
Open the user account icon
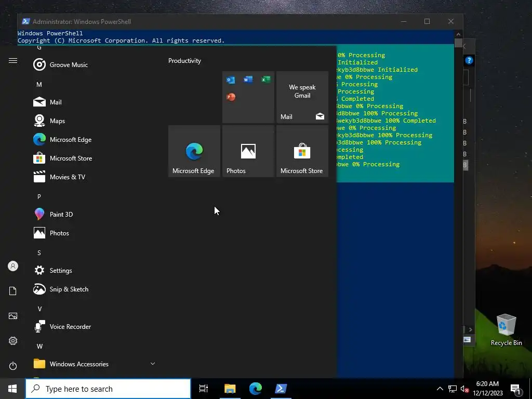tap(13, 266)
